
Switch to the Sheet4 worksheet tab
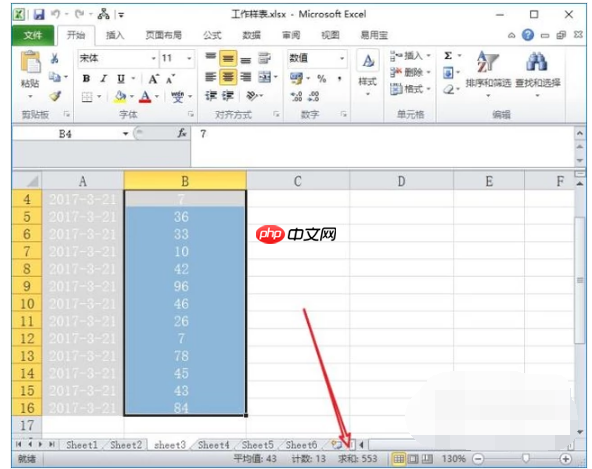click(214, 445)
